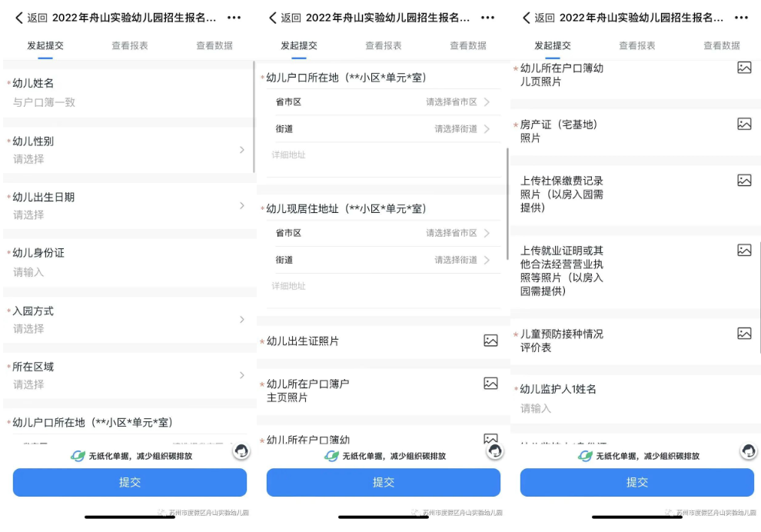The width and height of the screenshot is (761, 532).
Task: Tap image icon for 户口簿户主页照片
Action: coord(490,384)
